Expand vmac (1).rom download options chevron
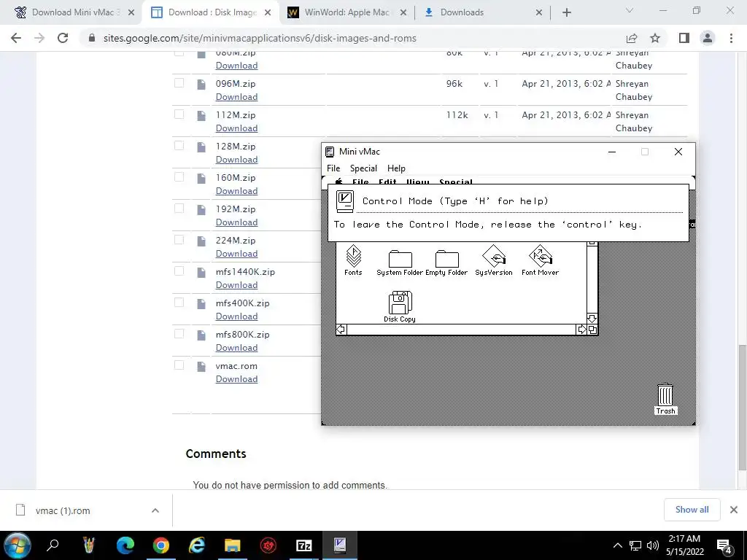 tap(155, 510)
